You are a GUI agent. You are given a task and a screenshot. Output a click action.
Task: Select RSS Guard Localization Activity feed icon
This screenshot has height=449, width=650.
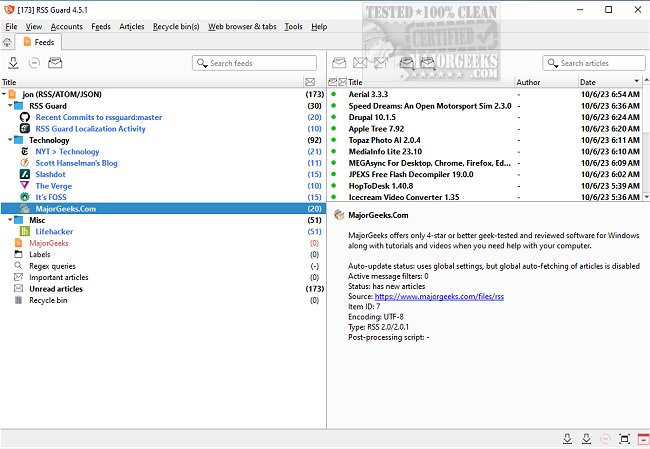(25, 129)
